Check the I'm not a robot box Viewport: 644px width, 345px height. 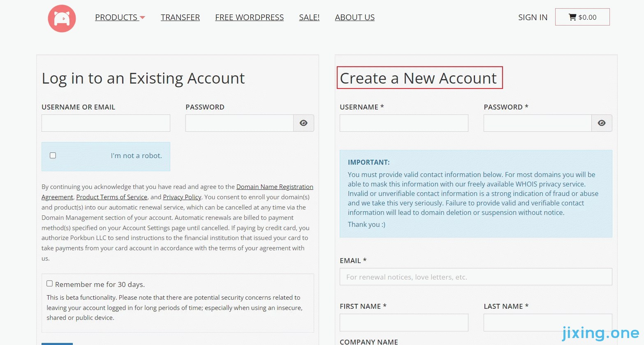coord(53,155)
